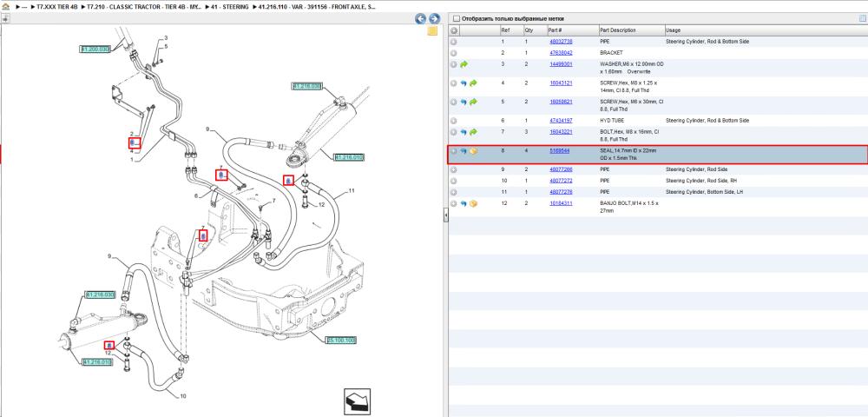Open the 'T7.XXX TIER 4B' breadcrumb
Screen dimensions: 868x417
(x=57, y=9)
